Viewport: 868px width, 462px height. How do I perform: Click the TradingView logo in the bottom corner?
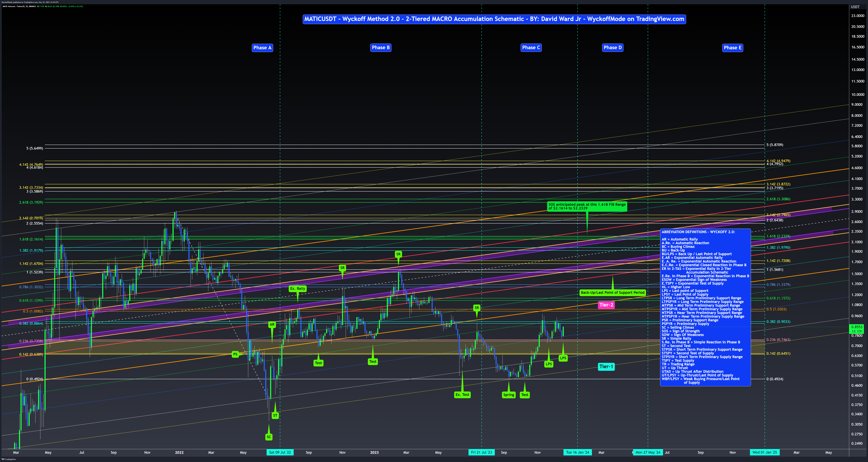tap(8, 459)
